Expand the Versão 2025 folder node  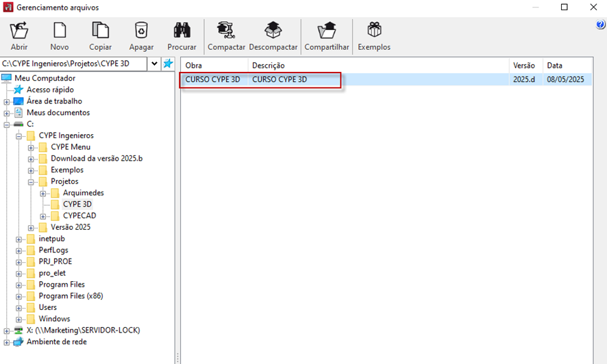(x=32, y=227)
